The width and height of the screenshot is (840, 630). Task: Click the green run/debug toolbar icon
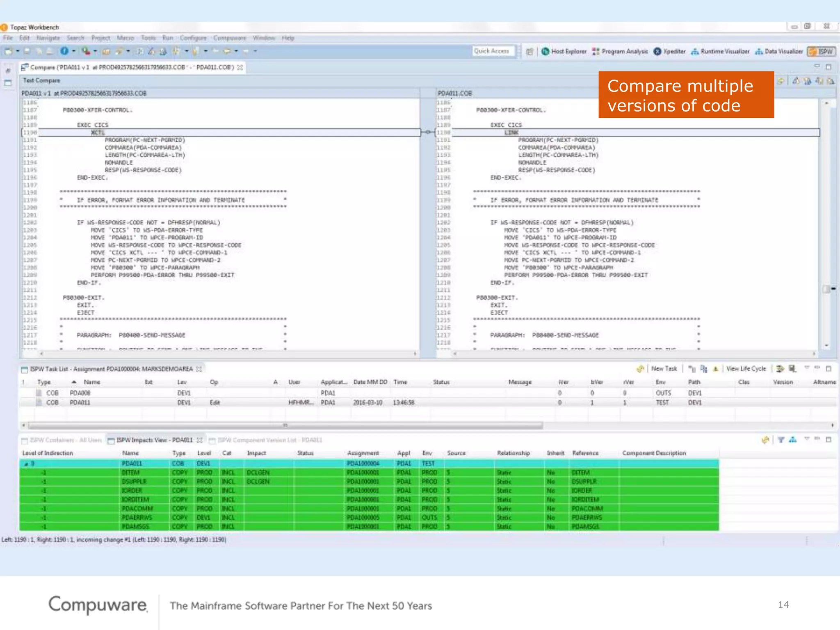click(x=85, y=51)
